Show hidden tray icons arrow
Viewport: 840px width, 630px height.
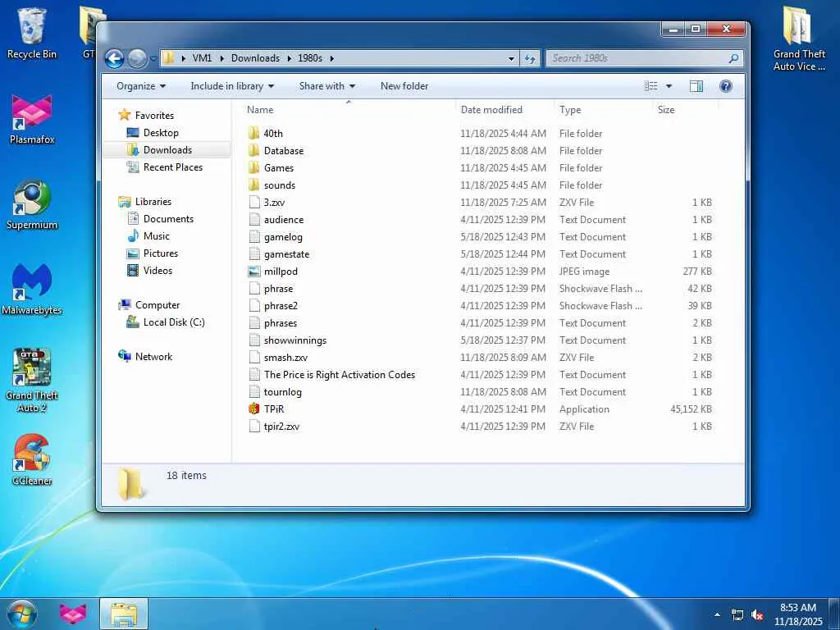[x=717, y=614]
